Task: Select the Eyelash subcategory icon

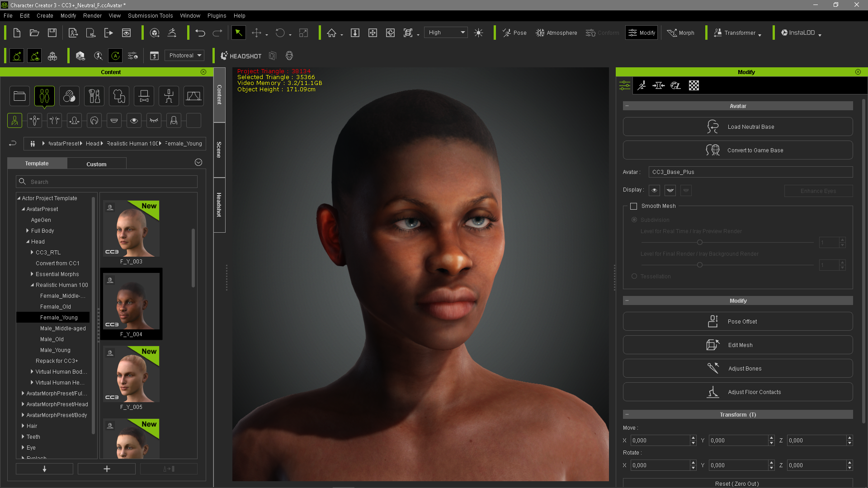Action: point(154,120)
